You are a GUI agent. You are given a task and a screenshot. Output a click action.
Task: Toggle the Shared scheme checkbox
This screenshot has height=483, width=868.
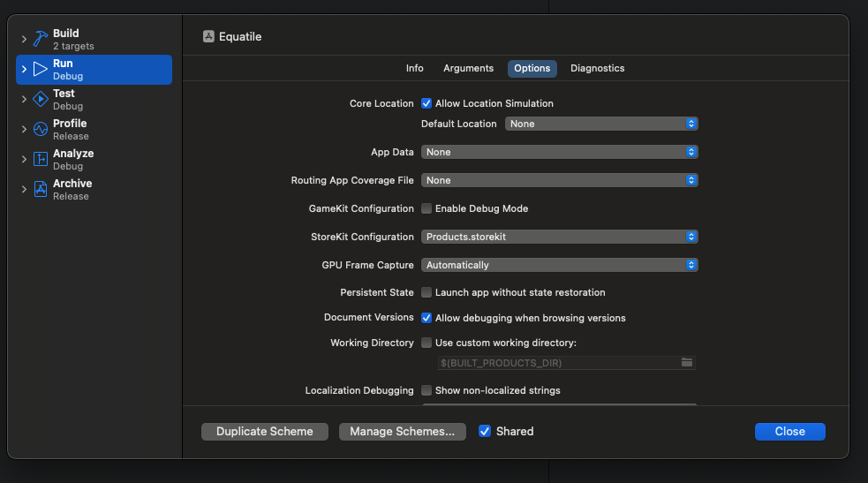484,432
